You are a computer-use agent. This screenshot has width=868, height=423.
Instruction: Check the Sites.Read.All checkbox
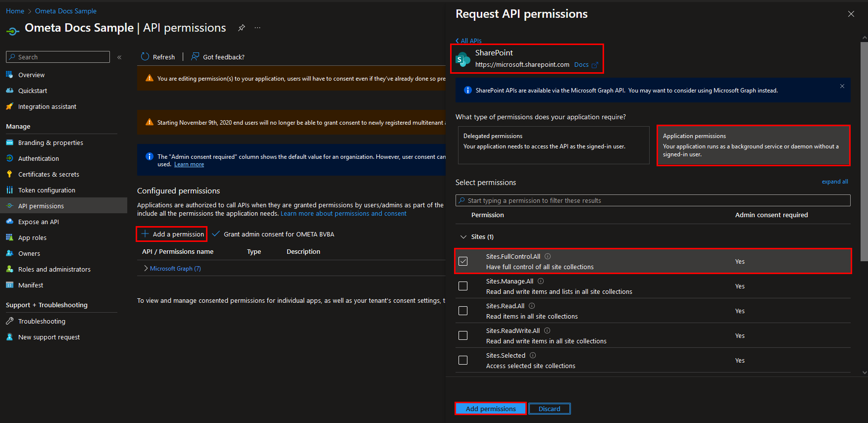pos(463,311)
